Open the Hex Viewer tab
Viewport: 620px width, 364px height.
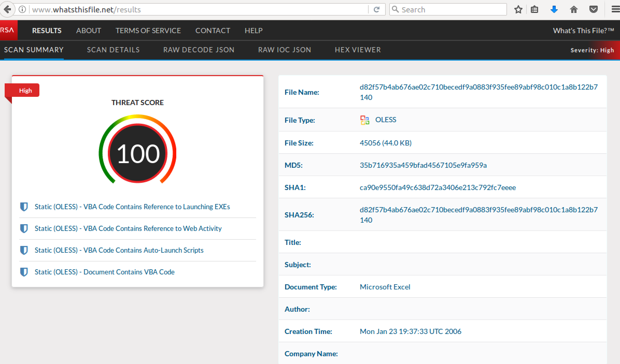pos(358,50)
